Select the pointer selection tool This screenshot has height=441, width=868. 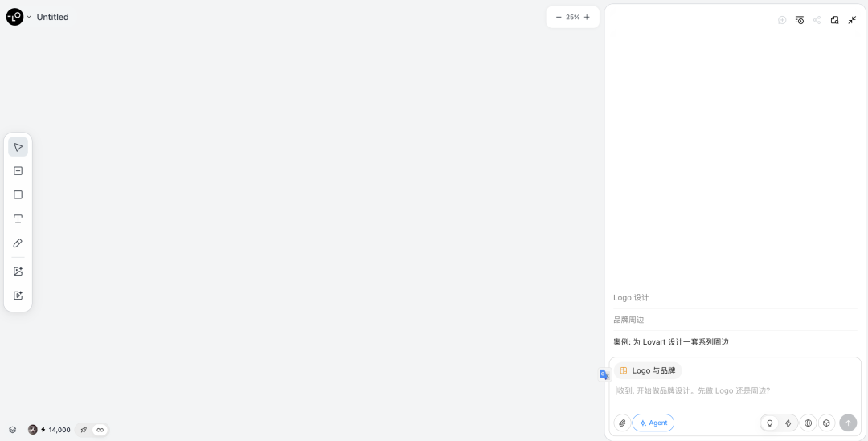tap(18, 147)
